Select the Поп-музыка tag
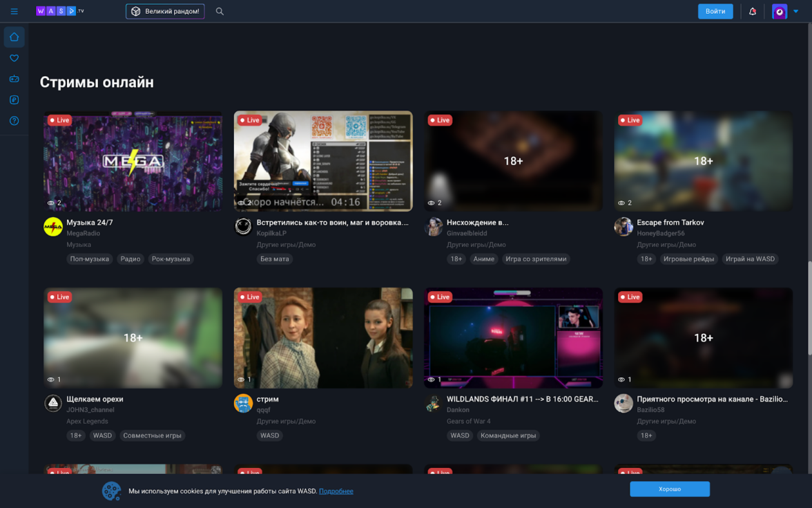The image size is (812, 508). (89, 259)
